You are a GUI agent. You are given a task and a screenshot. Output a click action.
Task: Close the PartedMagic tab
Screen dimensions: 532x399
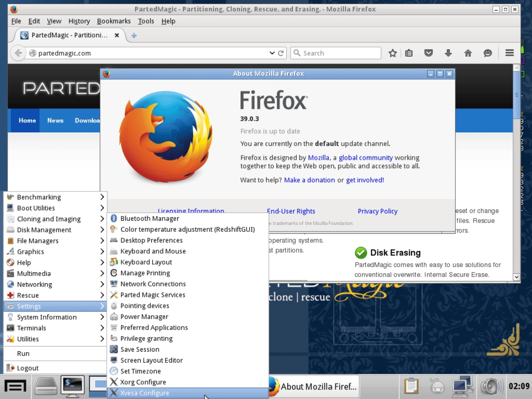[x=117, y=35]
